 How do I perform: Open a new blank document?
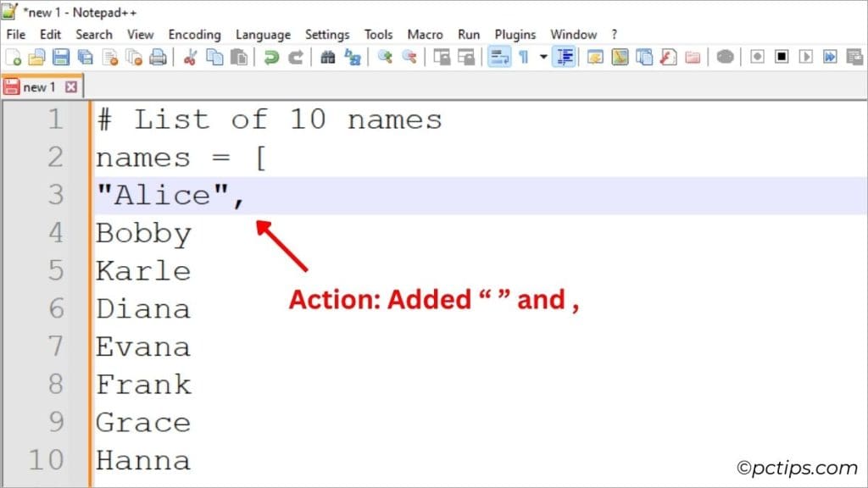tap(13, 57)
